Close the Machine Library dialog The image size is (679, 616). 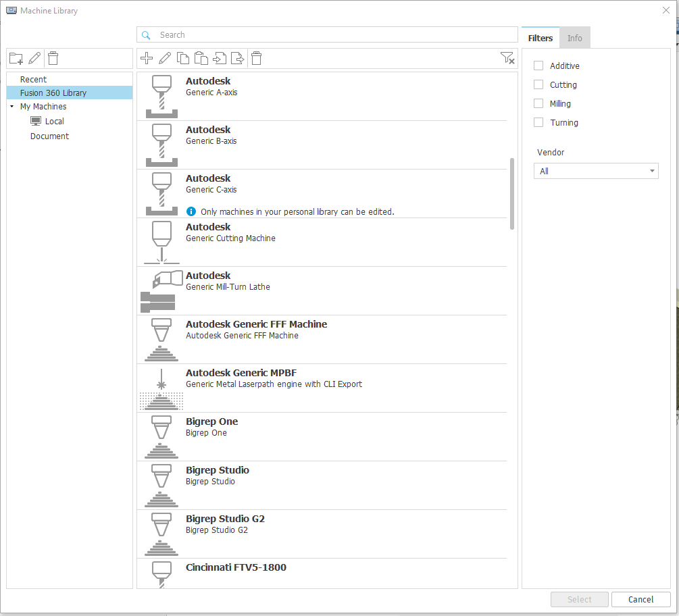click(x=666, y=10)
